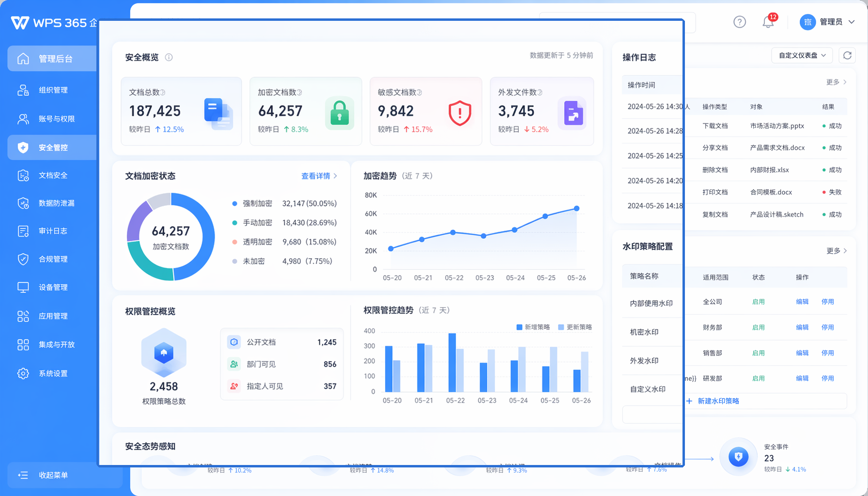Open 系统设置 in the sidebar
This screenshot has width=868, height=496.
52,373
